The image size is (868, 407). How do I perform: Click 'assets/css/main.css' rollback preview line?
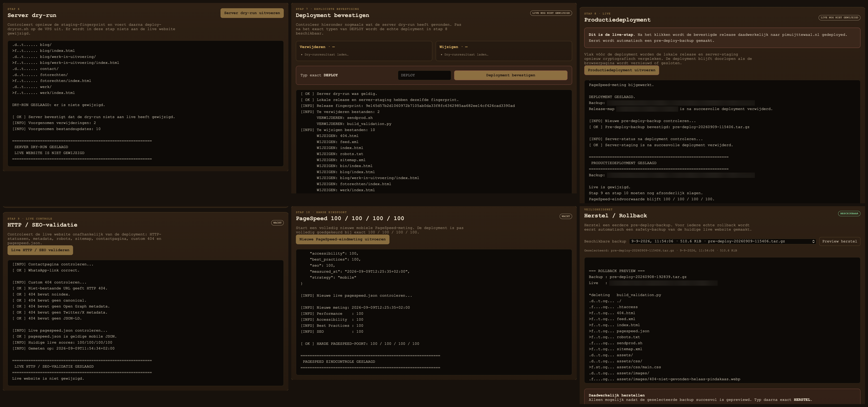point(625,367)
